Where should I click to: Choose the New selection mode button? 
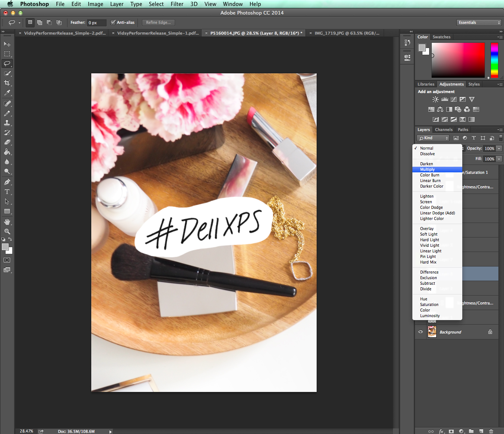pos(30,22)
